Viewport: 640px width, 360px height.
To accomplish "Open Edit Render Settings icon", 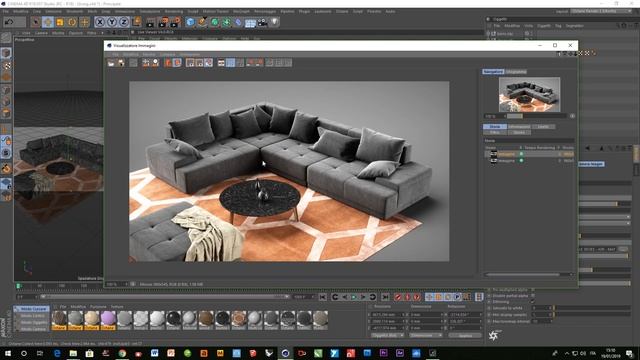I will coord(176,22).
